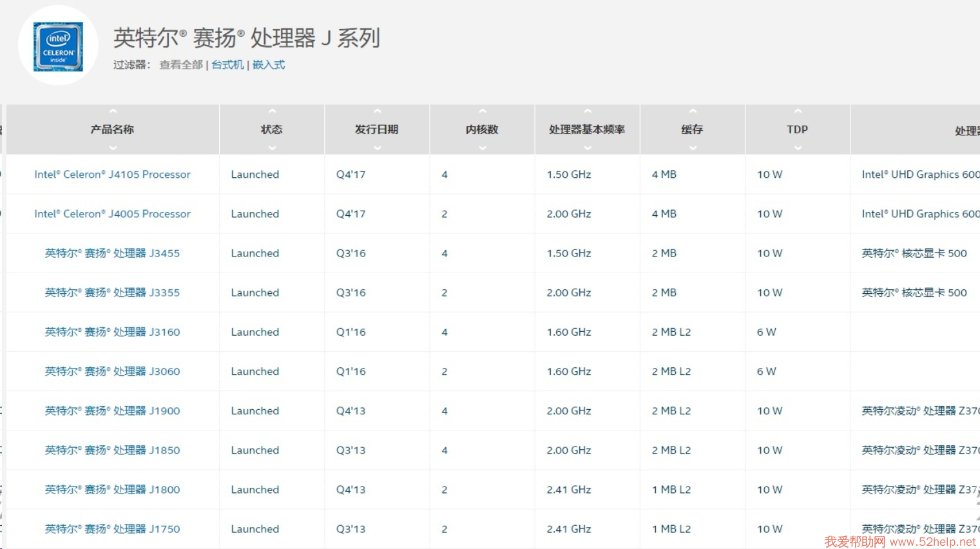Sort descending by 缓存 down arrow
This screenshot has width=980, height=549.
tap(692, 148)
